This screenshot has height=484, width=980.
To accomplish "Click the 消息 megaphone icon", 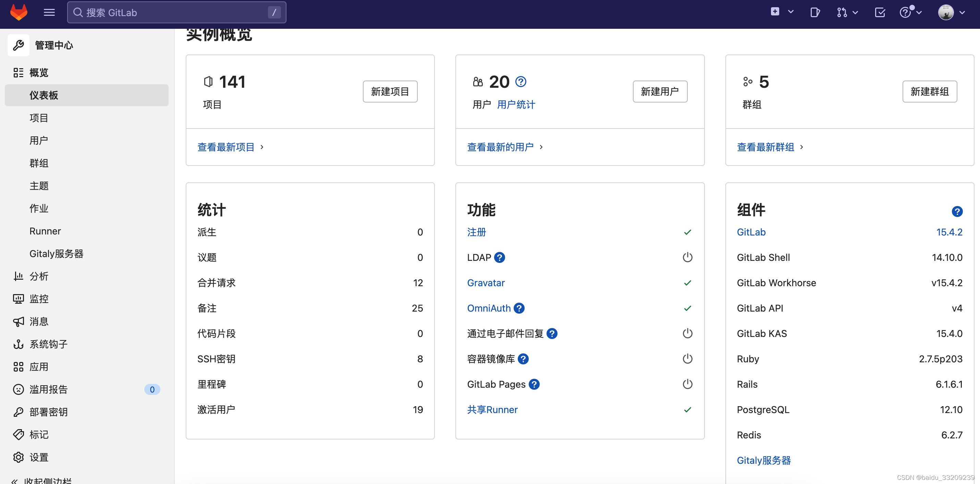I will [x=18, y=322].
